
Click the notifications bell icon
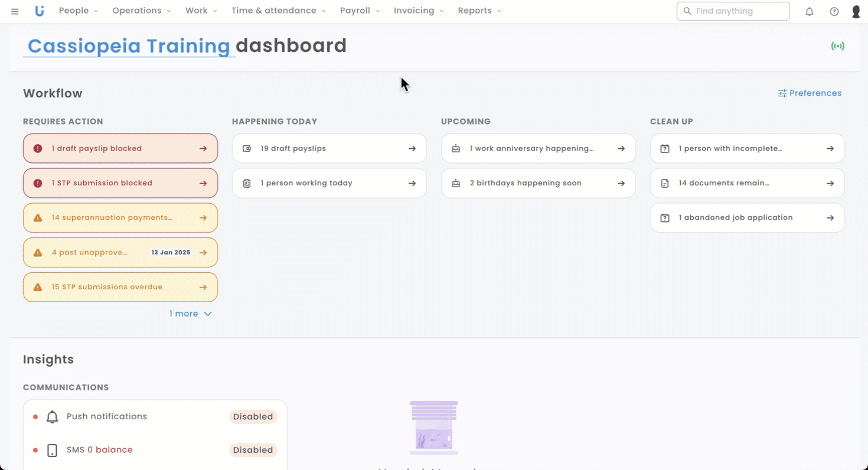click(810, 11)
